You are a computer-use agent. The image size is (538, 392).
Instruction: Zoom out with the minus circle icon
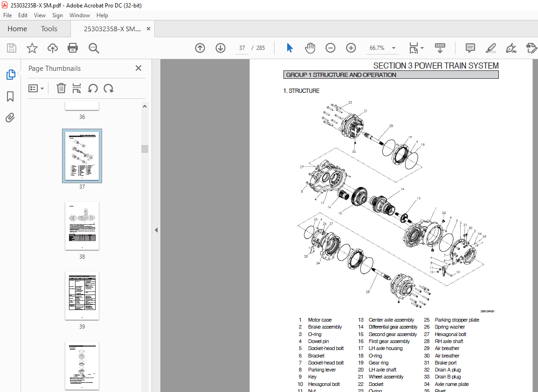pyautogui.click(x=331, y=48)
